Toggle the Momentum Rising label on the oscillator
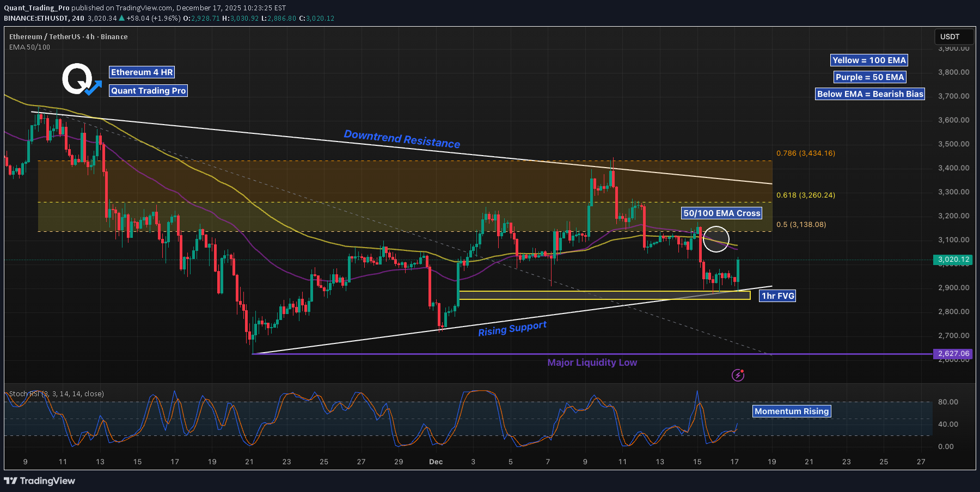This screenshot has width=980, height=492. coord(791,411)
